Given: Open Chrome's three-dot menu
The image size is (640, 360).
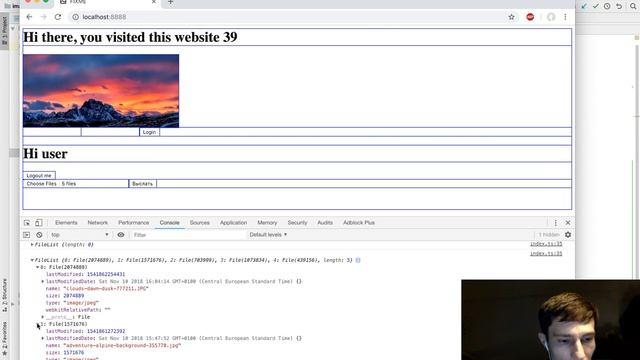Looking at the screenshot, I should click(565, 17).
